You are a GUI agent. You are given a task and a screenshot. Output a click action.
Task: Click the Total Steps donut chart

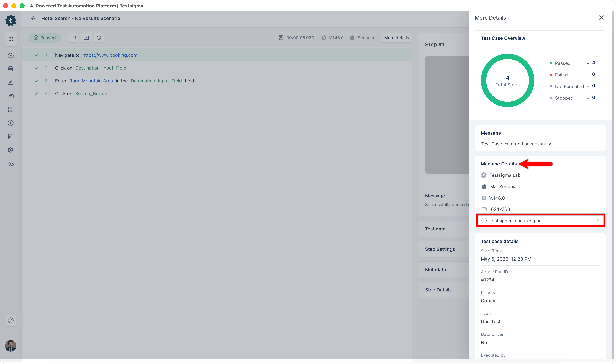508,80
